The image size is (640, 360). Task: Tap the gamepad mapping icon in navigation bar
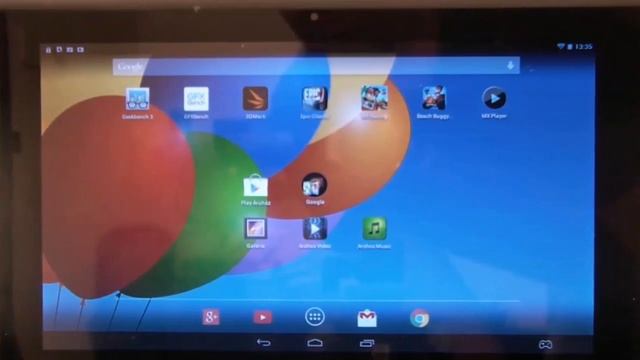(545, 344)
